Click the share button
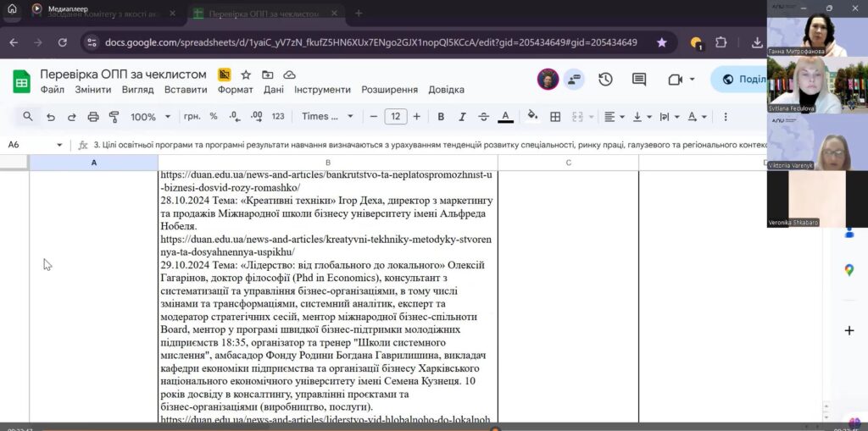 point(739,79)
